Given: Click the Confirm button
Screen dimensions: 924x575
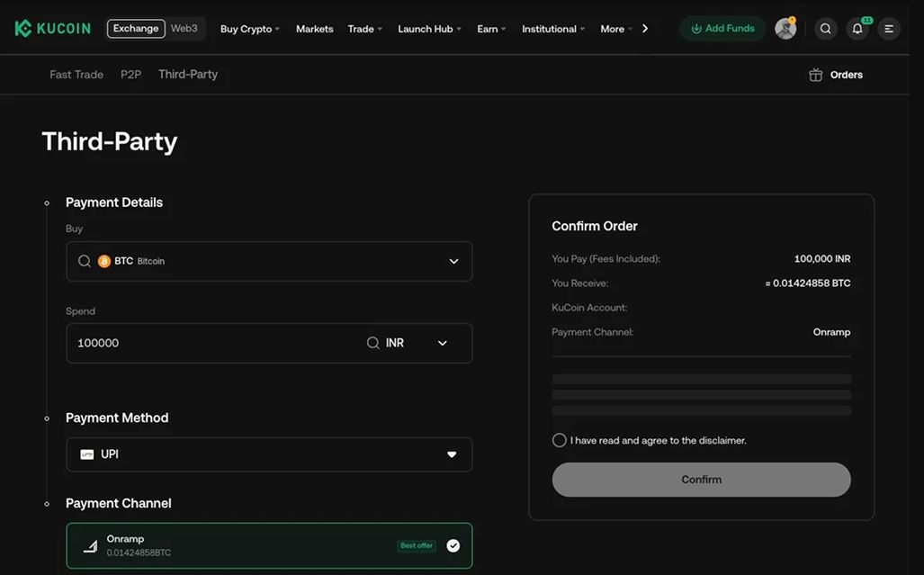Looking at the screenshot, I should click(x=701, y=480).
